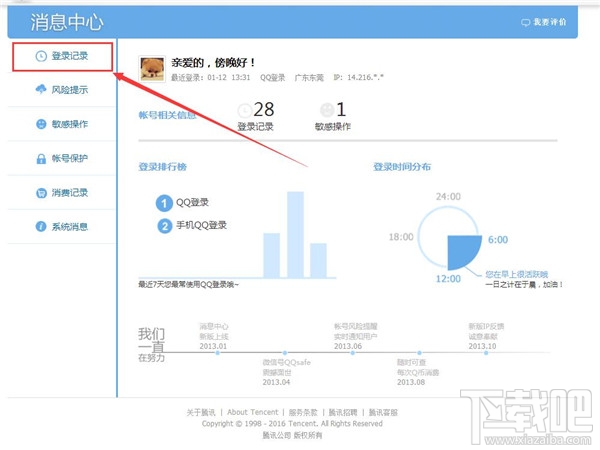Screen dimensions: 600x450
Task: Click the 腾讯招聘 footer link
Action: click(x=343, y=412)
